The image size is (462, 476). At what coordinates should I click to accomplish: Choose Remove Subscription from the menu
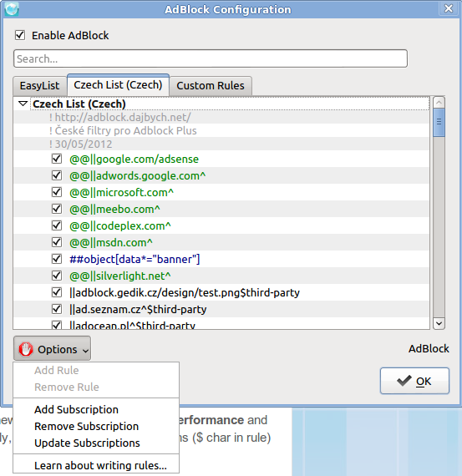[x=96, y=426]
